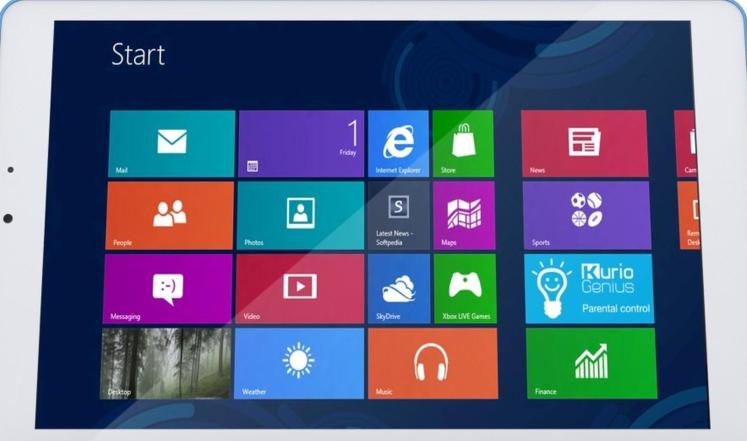Launch Internet Explorer tile
The image size is (747, 441).
coord(398,144)
